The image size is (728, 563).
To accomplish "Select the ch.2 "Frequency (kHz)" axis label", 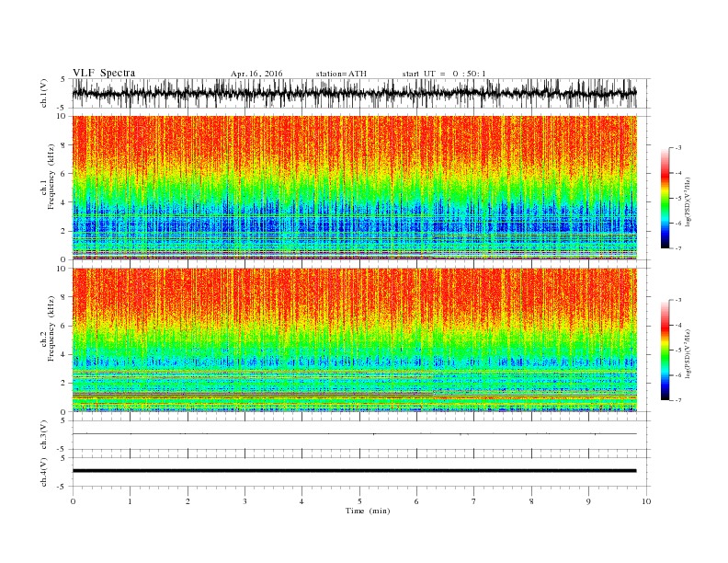I will click(51, 328).
